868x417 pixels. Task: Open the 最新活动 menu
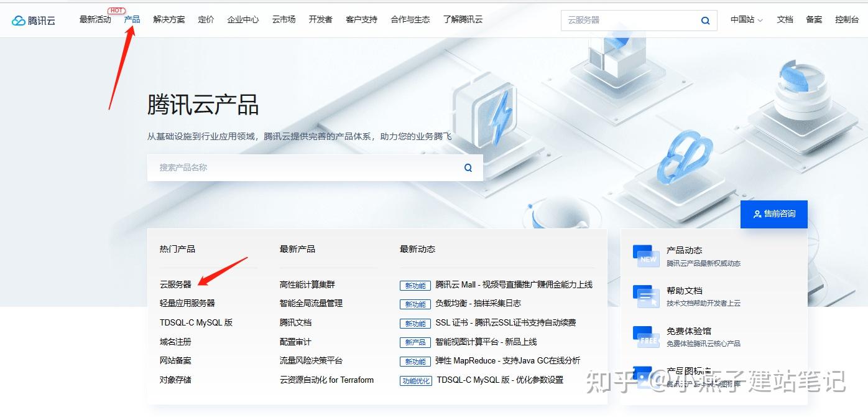pyautogui.click(x=95, y=19)
